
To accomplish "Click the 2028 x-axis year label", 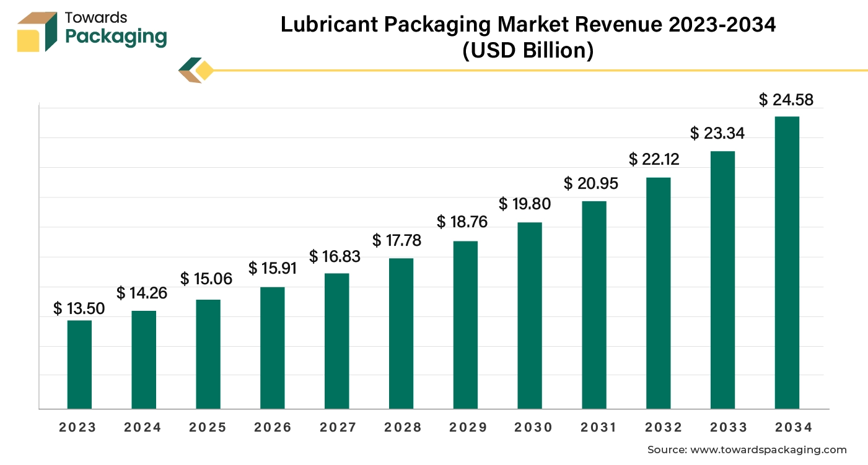I will pyautogui.click(x=403, y=427).
